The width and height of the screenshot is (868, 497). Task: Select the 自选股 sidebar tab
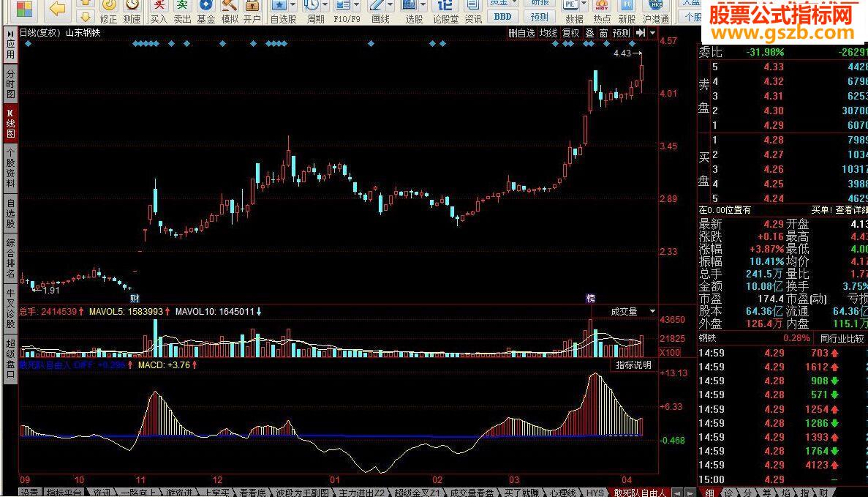pyautogui.click(x=10, y=214)
